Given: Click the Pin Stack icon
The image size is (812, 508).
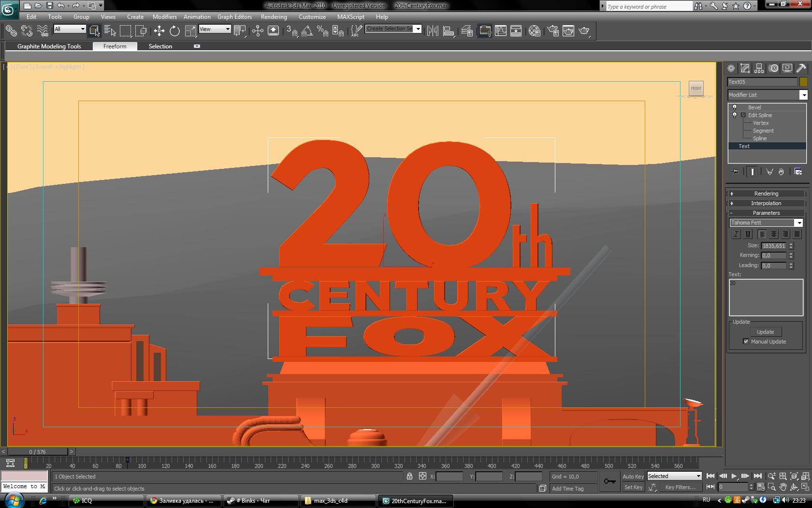Looking at the screenshot, I should click(x=735, y=172).
